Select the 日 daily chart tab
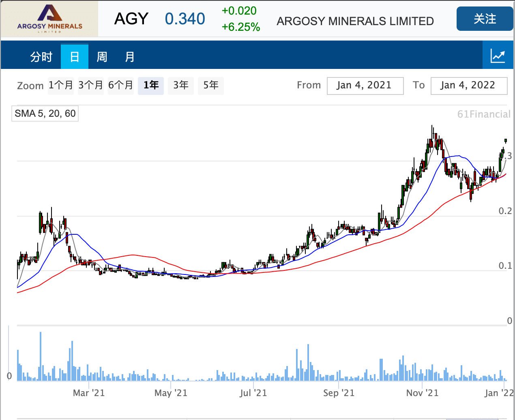The image size is (515, 420). coord(75,57)
